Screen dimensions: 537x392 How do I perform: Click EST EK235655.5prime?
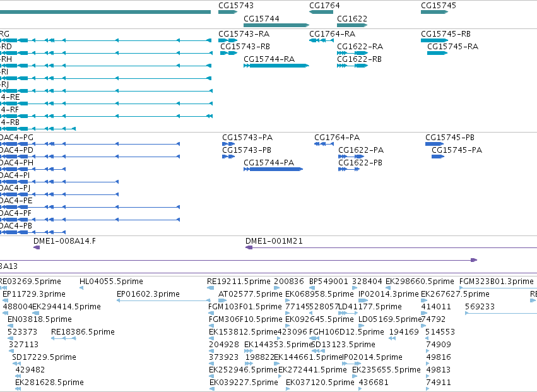386,371
